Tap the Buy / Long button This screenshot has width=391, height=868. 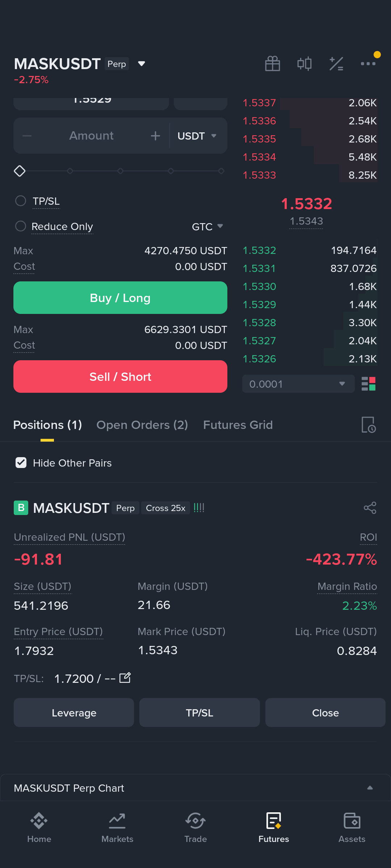pos(120,298)
